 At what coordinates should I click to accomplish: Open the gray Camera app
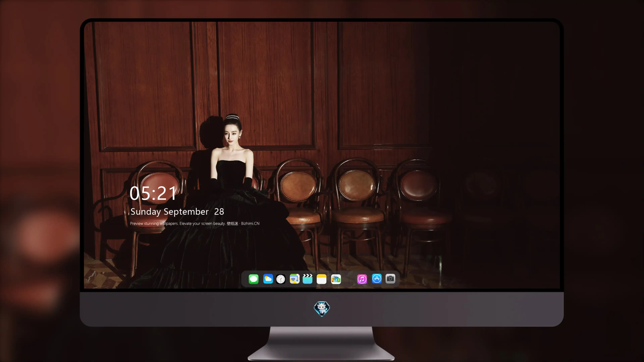coord(390,279)
